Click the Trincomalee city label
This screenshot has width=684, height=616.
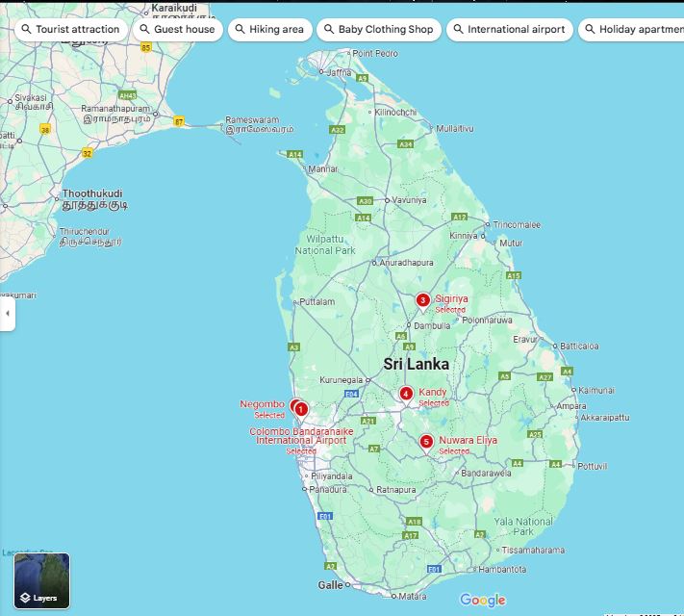click(516, 224)
